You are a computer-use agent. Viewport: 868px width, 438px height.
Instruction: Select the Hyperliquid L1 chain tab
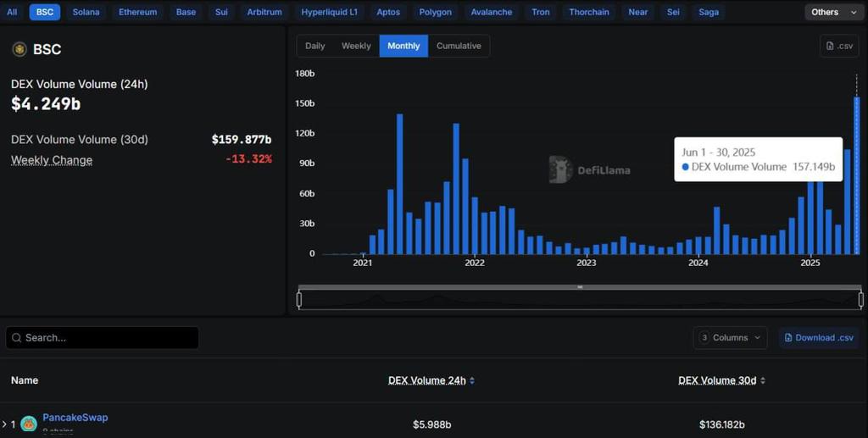pos(329,12)
